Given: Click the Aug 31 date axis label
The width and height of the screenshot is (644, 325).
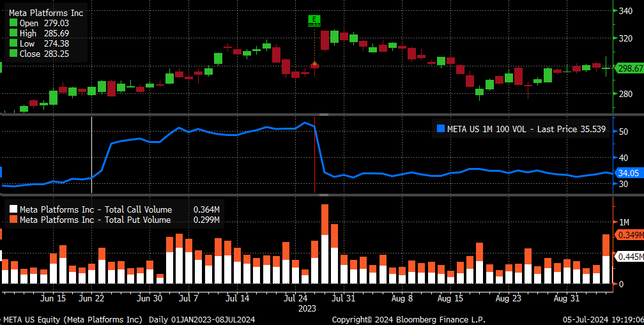Looking at the screenshot, I should (x=566, y=299).
